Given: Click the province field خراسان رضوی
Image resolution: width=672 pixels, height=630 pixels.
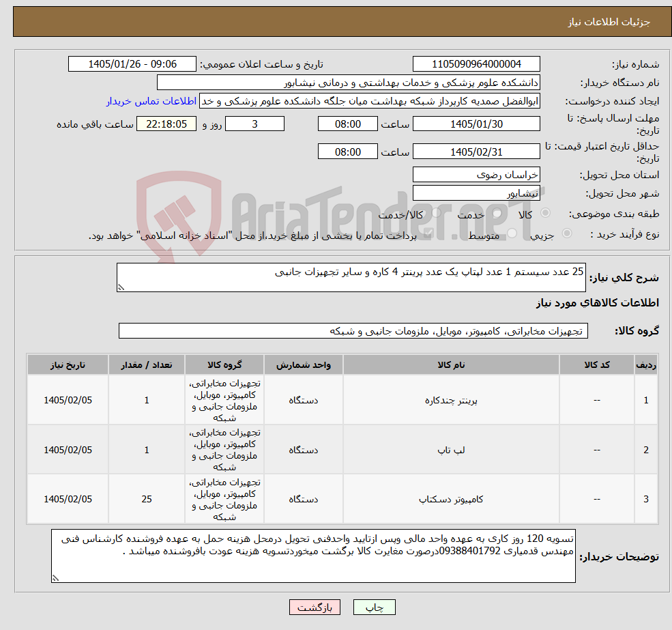Looking at the screenshot, I should 476,175.
